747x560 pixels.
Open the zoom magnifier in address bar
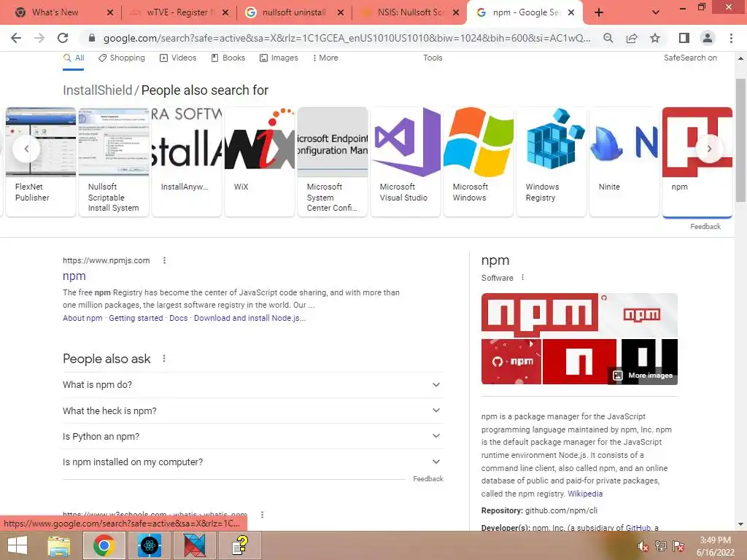tap(608, 38)
